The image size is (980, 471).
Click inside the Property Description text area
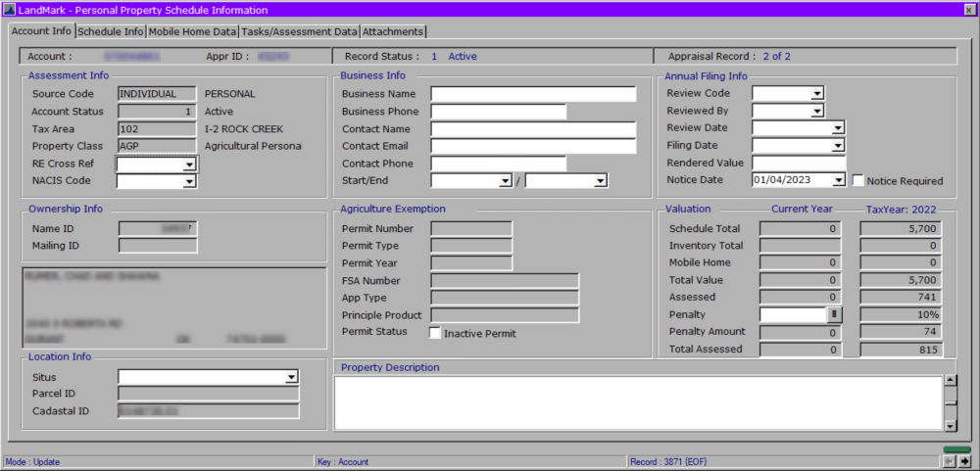638,402
